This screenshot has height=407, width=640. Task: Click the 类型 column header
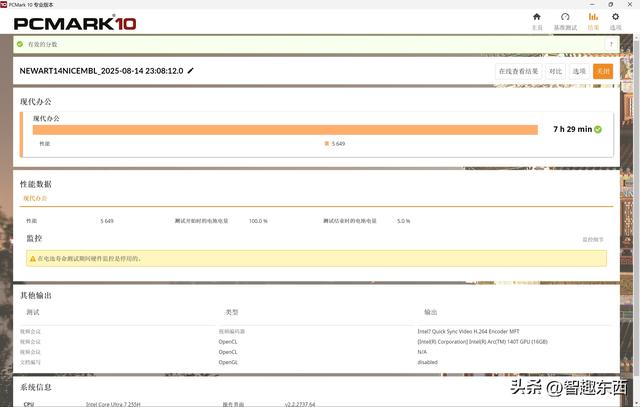coord(232,312)
